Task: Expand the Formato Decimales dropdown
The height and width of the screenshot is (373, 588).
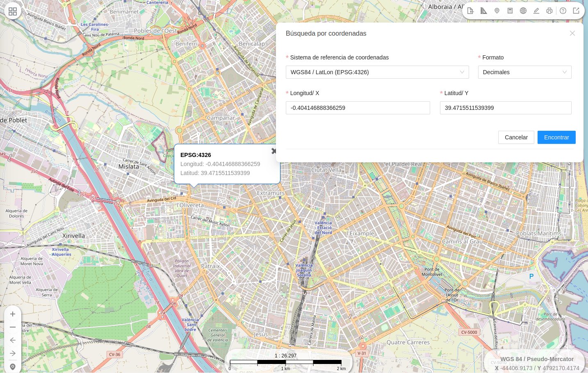Action: click(525, 72)
